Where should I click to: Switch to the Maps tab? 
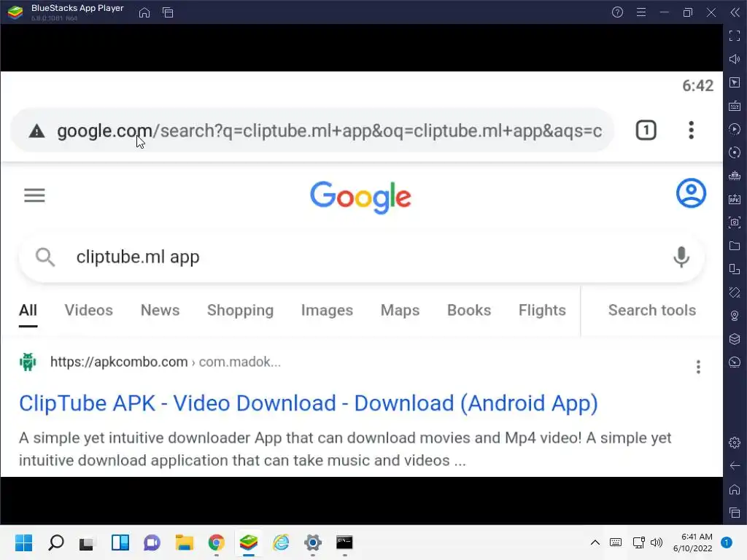400,311
